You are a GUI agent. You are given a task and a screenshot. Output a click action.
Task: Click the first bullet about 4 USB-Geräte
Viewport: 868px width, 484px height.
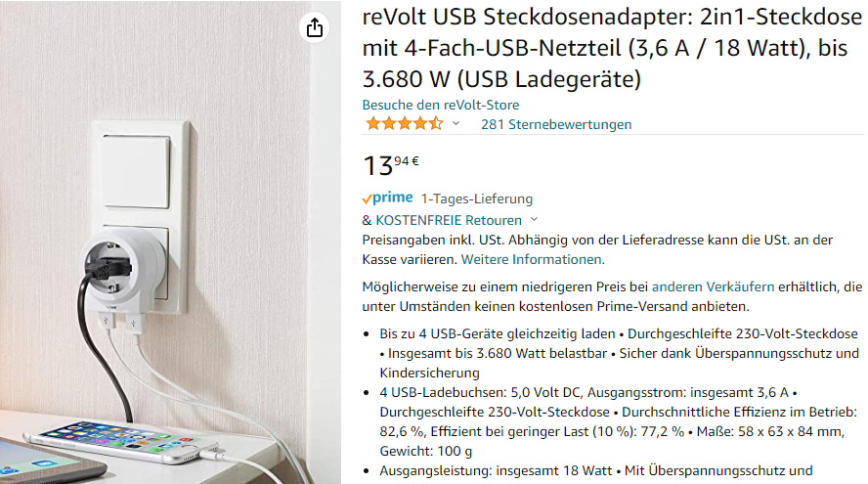tap(619, 353)
